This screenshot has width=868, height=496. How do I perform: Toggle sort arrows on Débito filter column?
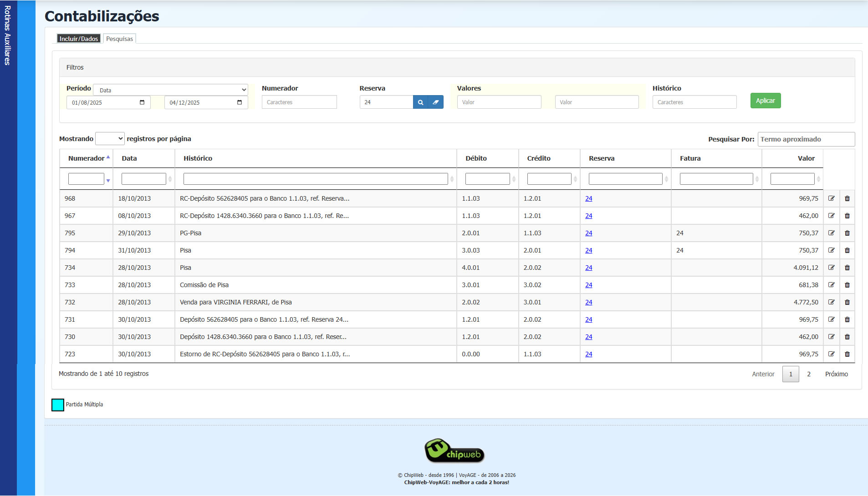pyautogui.click(x=514, y=179)
